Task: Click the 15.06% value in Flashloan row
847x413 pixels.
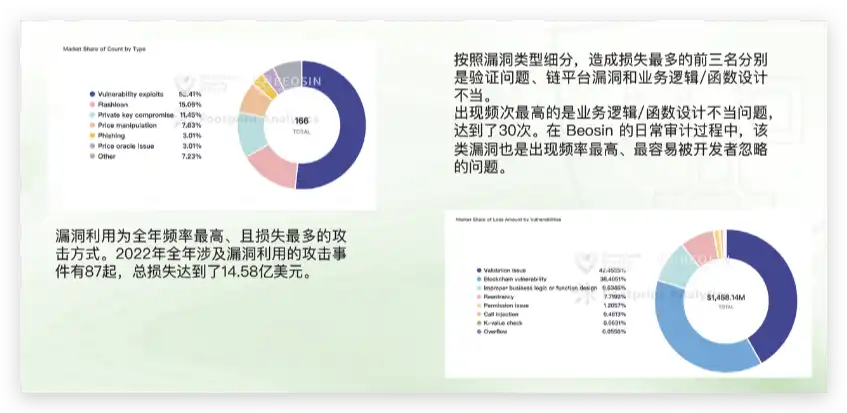Action: [x=190, y=105]
